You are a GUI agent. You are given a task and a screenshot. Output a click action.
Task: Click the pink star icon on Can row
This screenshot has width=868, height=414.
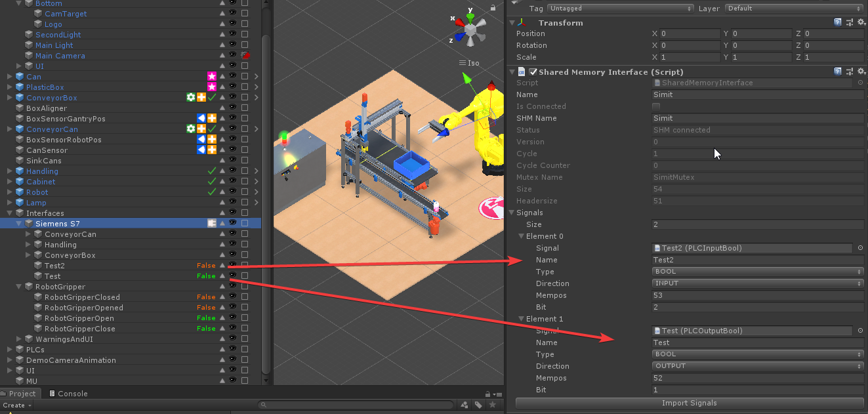pyautogui.click(x=212, y=77)
